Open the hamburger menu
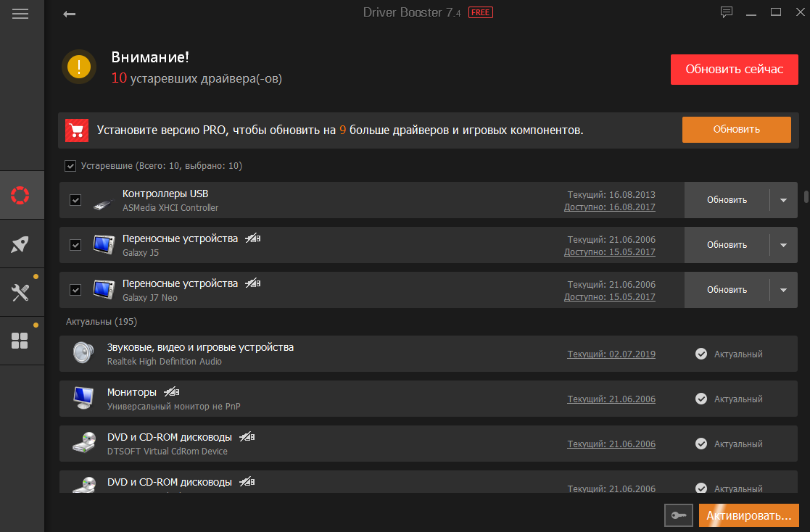The image size is (810, 532). pyautogui.click(x=20, y=14)
